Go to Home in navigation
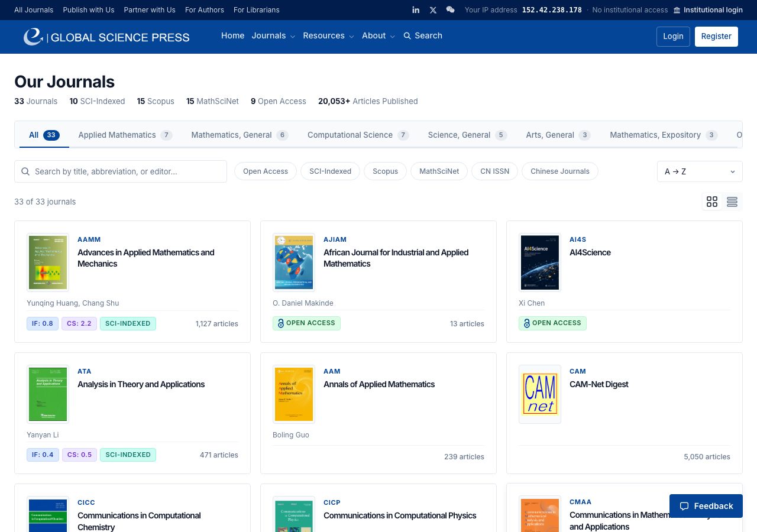 [x=232, y=36]
